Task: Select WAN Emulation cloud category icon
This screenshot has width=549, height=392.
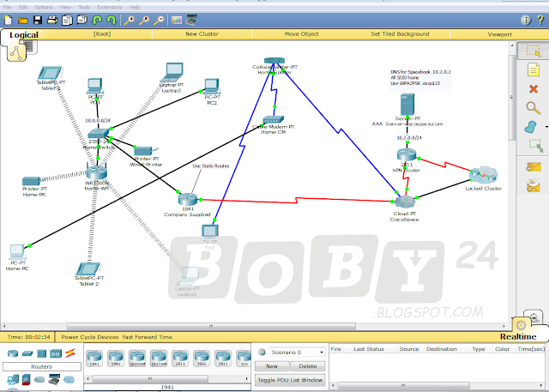Action: pos(39,379)
